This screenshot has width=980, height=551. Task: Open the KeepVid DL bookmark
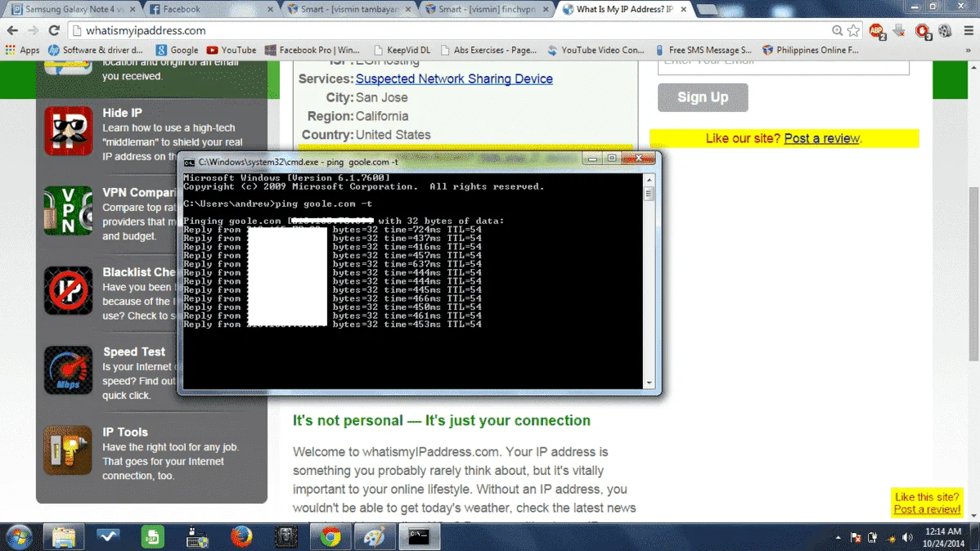402,50
